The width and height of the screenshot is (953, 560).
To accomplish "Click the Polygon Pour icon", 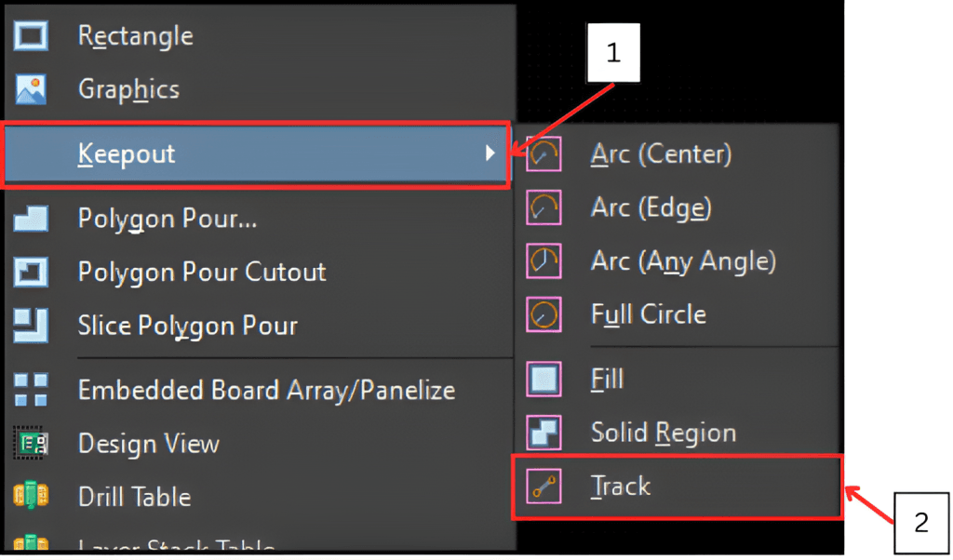I will [31, 219].
